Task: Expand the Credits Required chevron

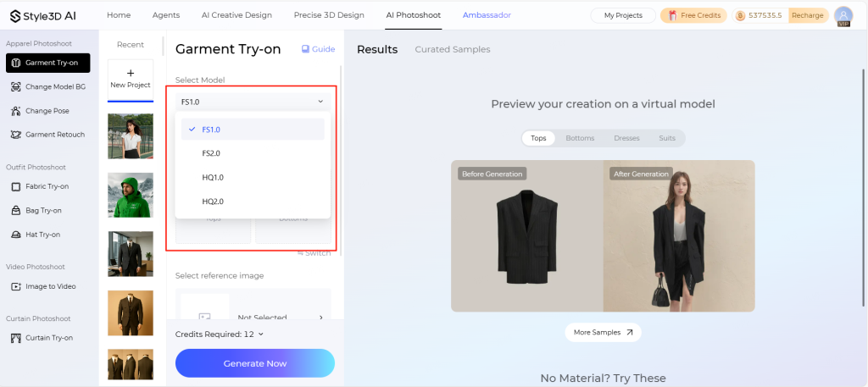Action: pyautogui.click(x=261, y=334)
